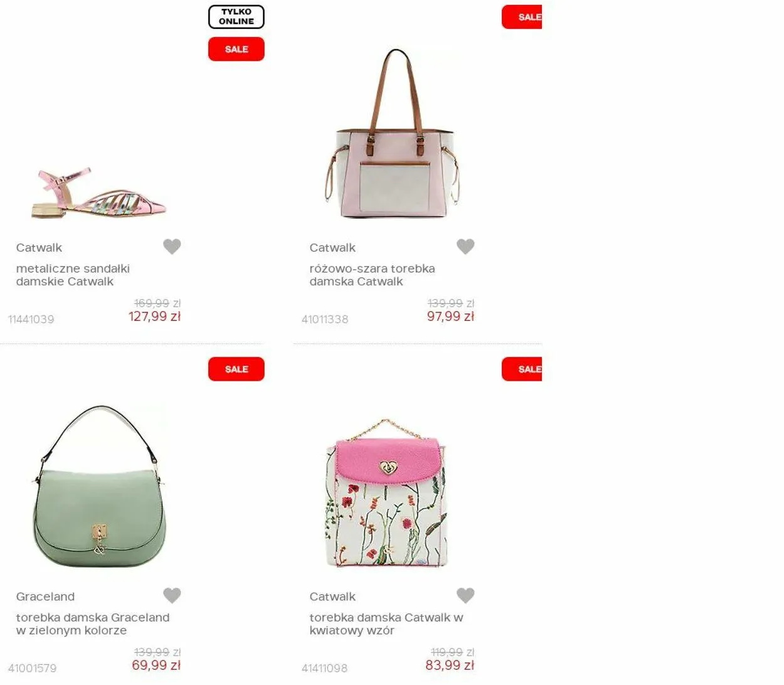Click the Graceland brand name
This screenshot has height=685, width=784.
[45, 597]
